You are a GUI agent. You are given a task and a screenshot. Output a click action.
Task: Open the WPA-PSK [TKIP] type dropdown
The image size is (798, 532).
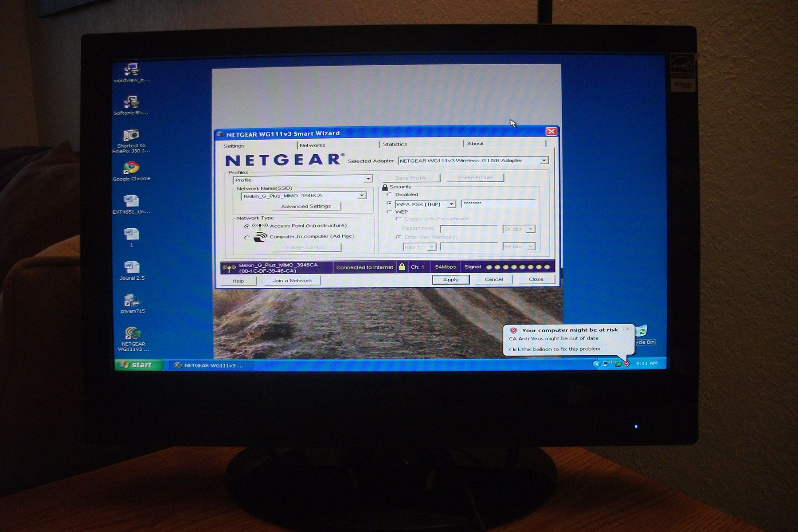(x=451, y=204)
